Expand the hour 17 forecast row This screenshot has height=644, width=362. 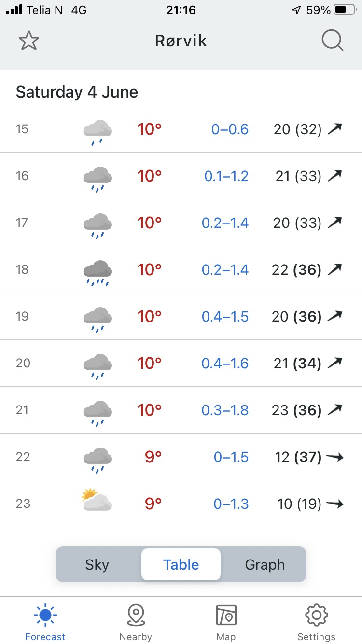point(181,223)
